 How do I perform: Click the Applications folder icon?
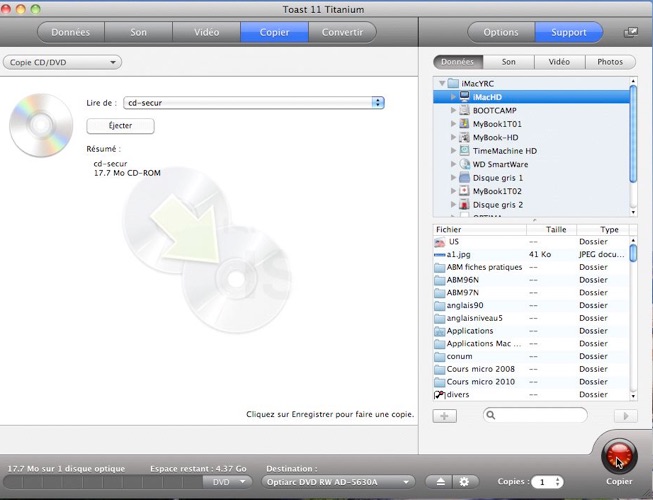(439, 331)
